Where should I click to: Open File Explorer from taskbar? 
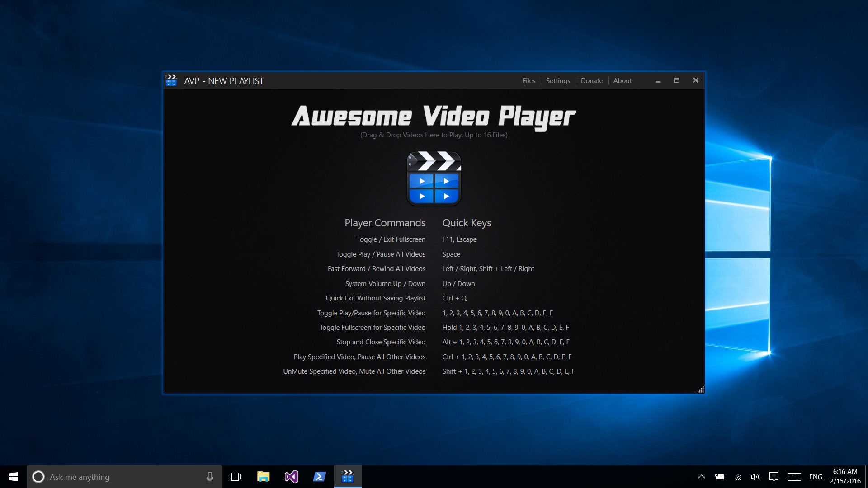pyautogui.click(x=263, y=477)
